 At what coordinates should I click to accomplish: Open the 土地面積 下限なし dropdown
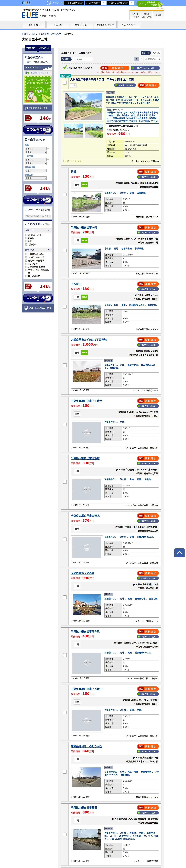pos(36,160)
